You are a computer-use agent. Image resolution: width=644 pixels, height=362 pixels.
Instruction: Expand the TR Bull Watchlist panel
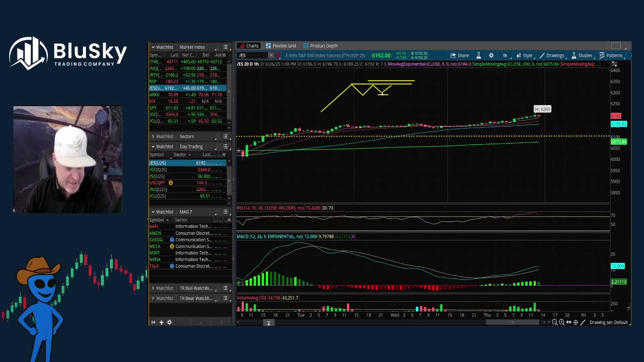[x=153, y=288]
